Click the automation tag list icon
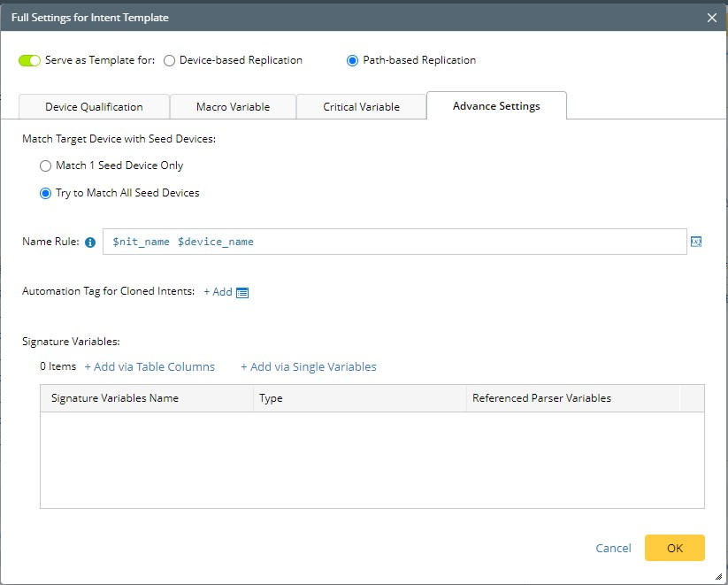The height and width of the screenshot is (585, 728). pos(242,293)
